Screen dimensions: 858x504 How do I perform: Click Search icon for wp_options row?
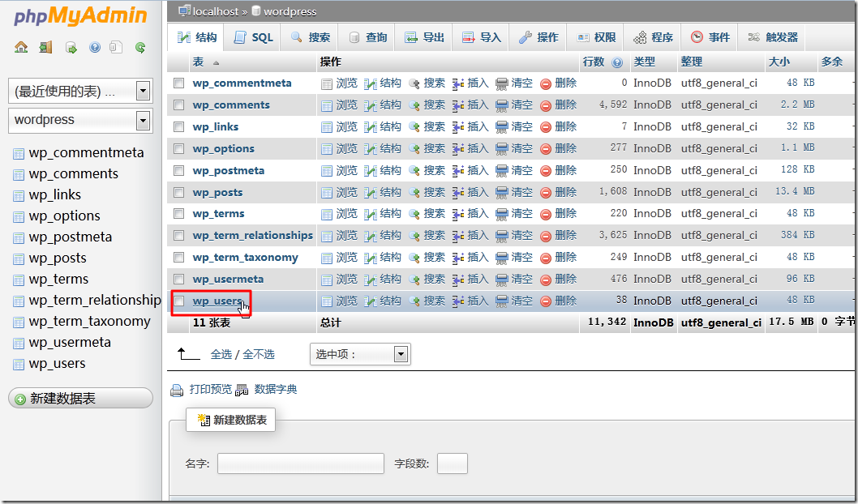pos(414,148)
